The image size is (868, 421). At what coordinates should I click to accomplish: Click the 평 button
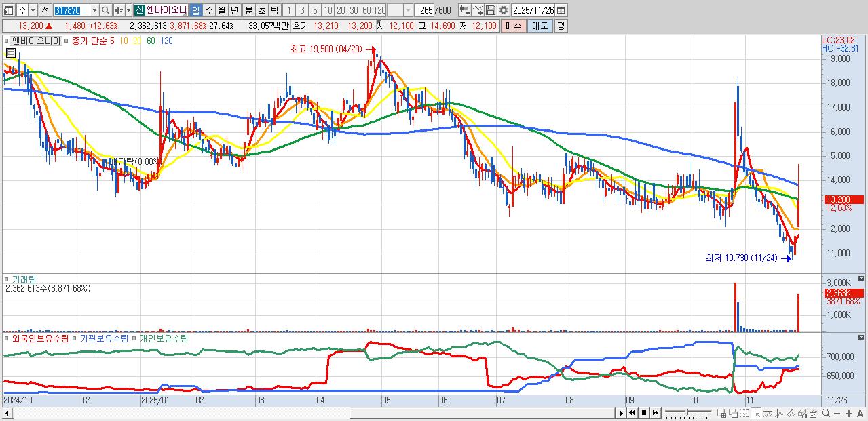point(561,26)
